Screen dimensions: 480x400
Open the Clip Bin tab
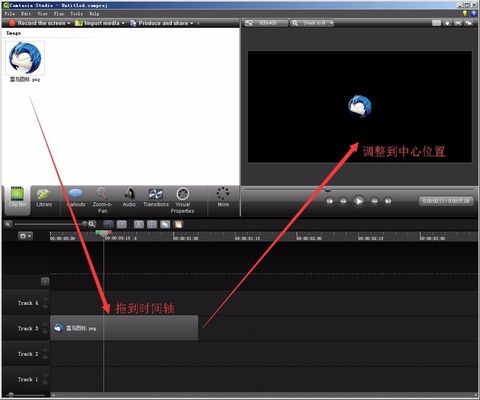tap(17, 199)
